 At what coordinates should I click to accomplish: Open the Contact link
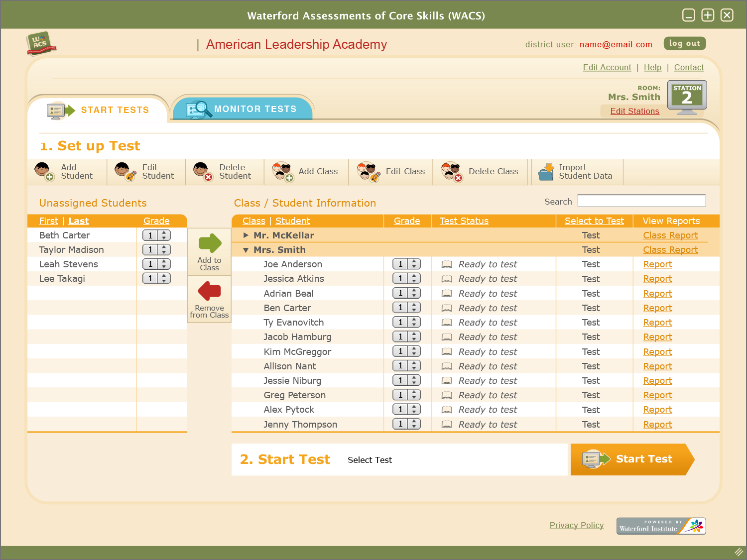(689, 67)
